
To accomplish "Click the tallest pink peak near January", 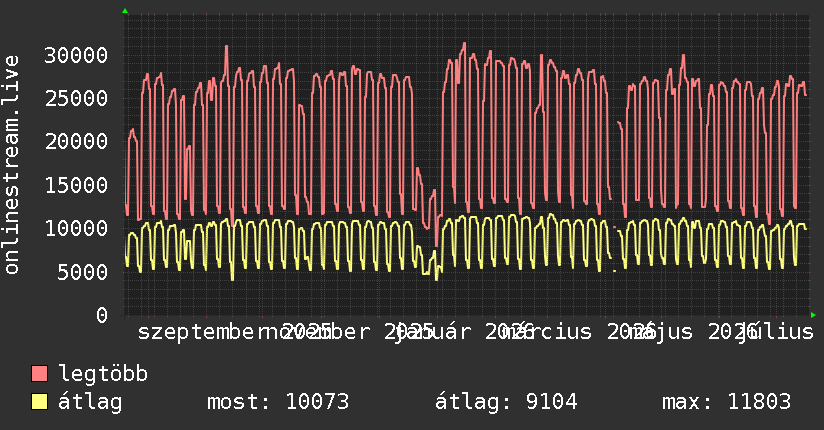I will (464, 44).
